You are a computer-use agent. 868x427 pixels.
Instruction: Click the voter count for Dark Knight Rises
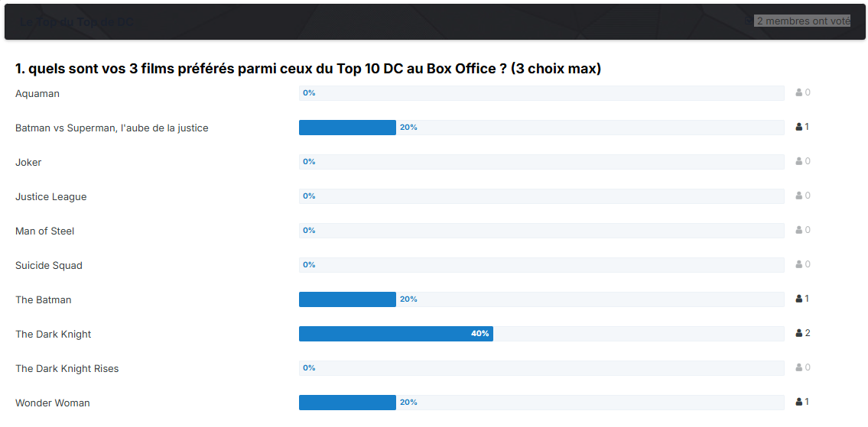pyautogui.click(x=808, y=367)
